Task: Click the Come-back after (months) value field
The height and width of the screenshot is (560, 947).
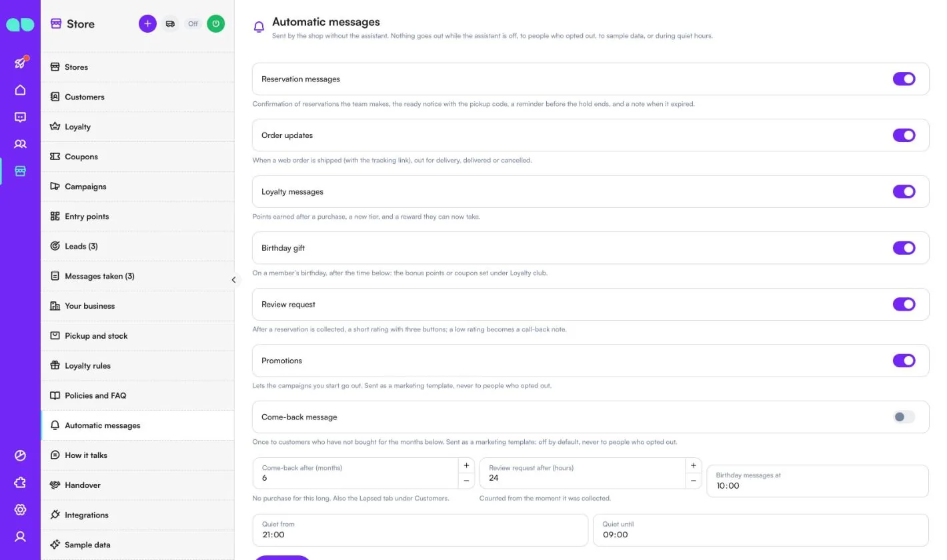Action: pos(355,473)
